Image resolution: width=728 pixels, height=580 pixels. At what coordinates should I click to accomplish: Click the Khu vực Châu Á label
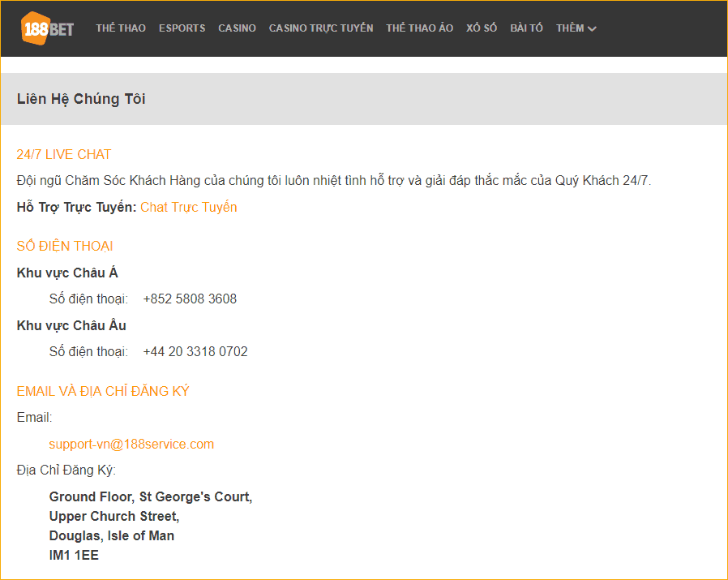pos(67,273)
